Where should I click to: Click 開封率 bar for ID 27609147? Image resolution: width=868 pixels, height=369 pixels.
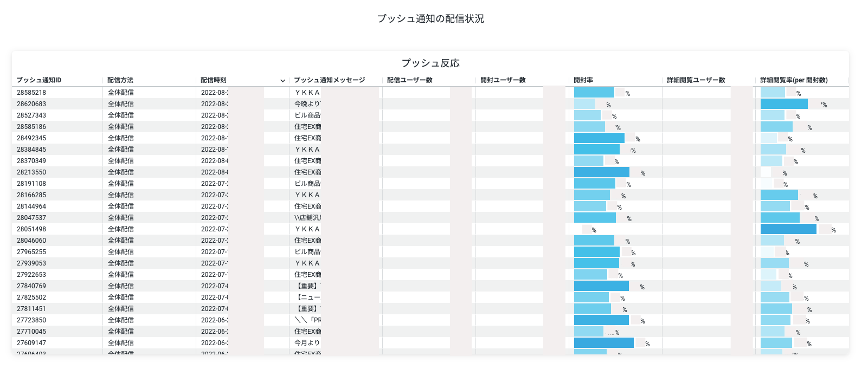point(603,343)
